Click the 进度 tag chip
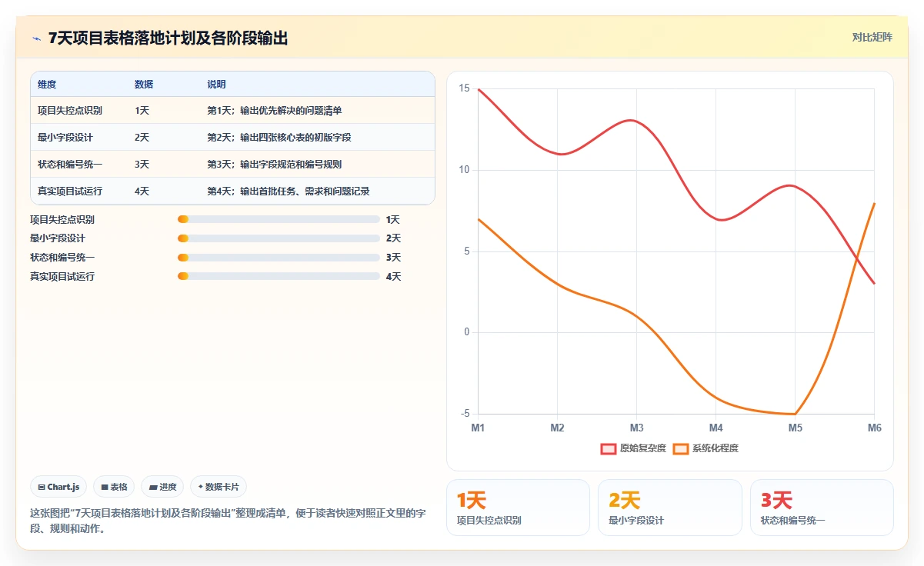The image size is (924, 566). click(x=162, y=487)
